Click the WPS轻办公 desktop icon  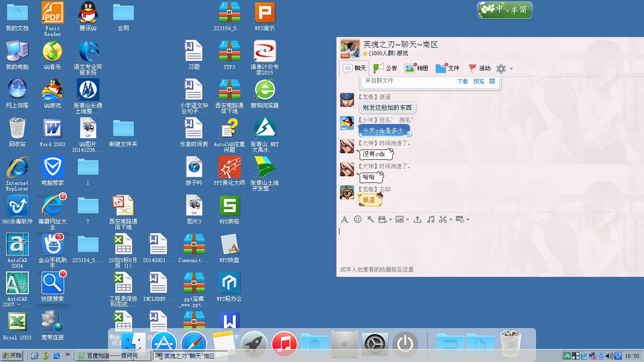[229, 287]
